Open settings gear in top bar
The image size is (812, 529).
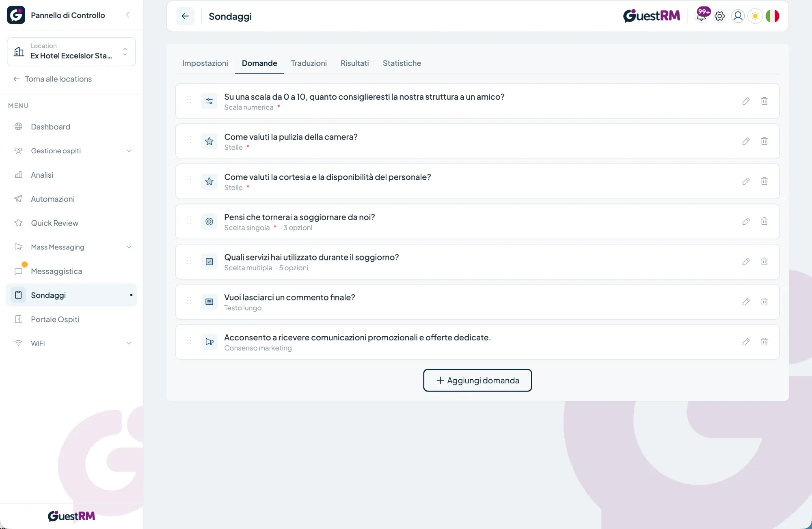coord(719,16)
